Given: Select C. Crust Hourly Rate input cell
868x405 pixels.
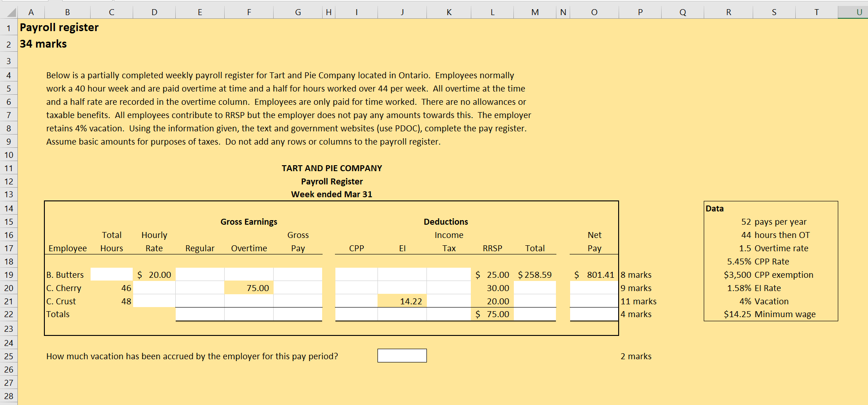Looking at the screenshot, I should (x=154, y=301).
